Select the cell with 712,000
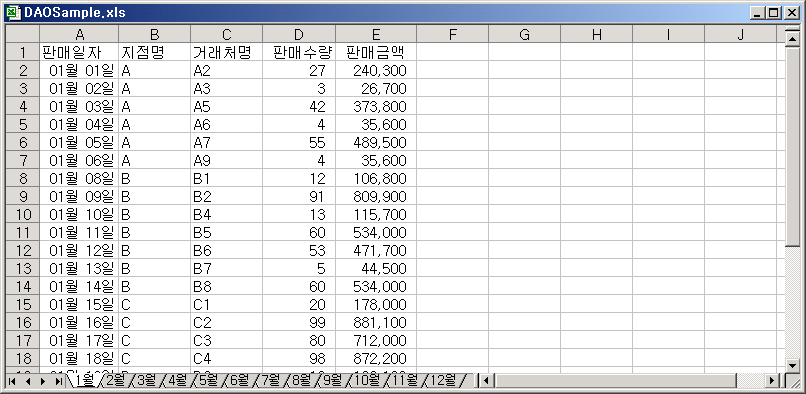This screenshot has width=806, height=394. [x=376, y=340]
